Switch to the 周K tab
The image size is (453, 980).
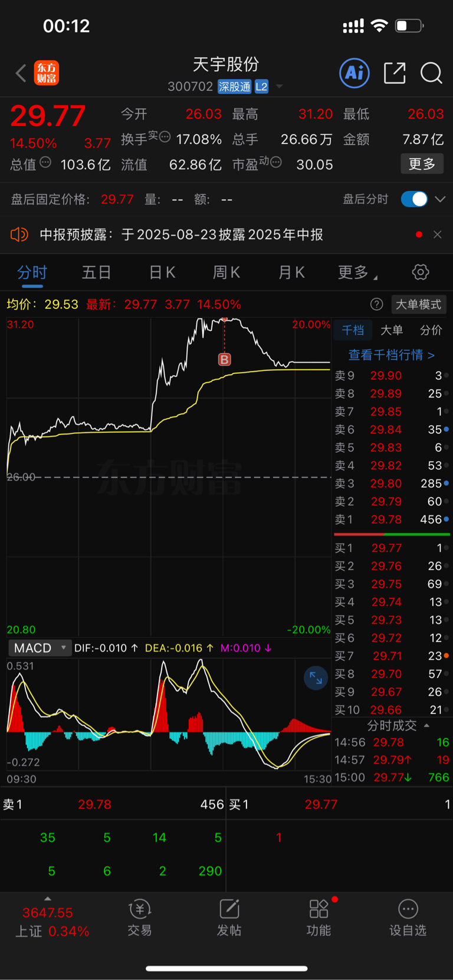[226, 272]
